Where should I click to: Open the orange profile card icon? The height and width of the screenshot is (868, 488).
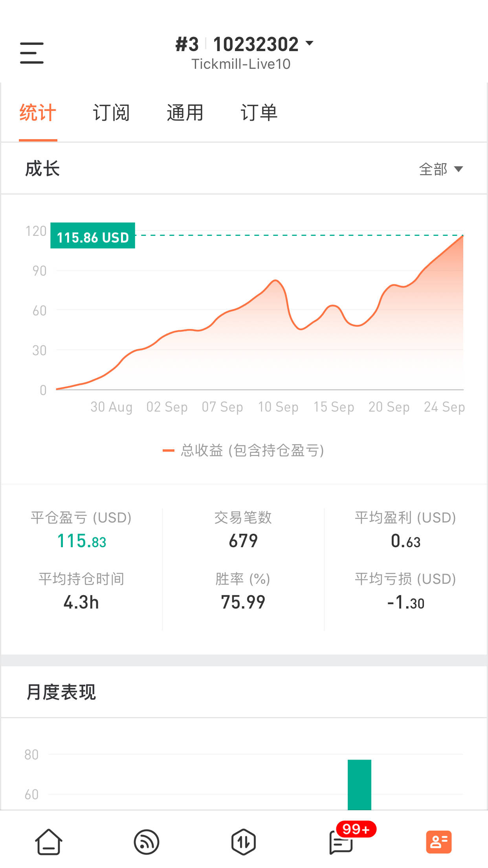[x=438, y=842]
